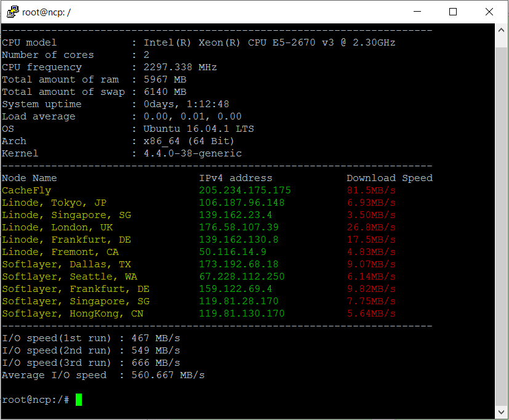
Task: Click 'Linode, Tokyo, JP' node
Action: click(x=54, y=203)
